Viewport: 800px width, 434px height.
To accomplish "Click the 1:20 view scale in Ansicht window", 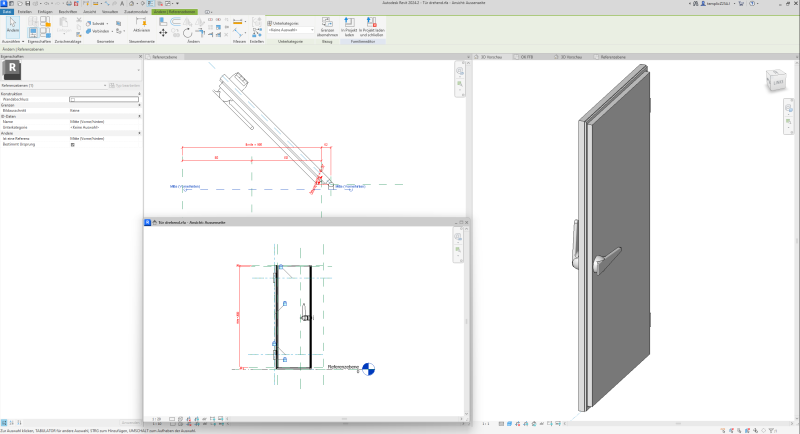I will click(x=157, y=419).
